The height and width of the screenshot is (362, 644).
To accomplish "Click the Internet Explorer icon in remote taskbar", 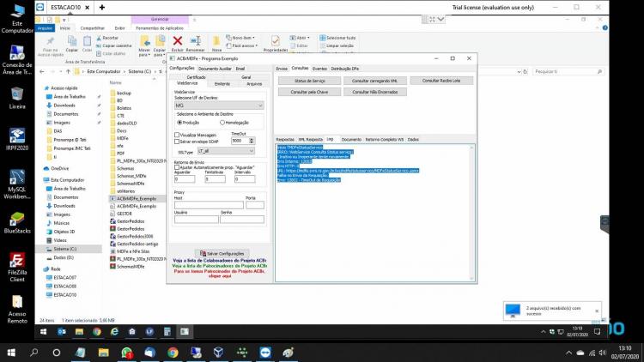I will click(x=114, y=332).
